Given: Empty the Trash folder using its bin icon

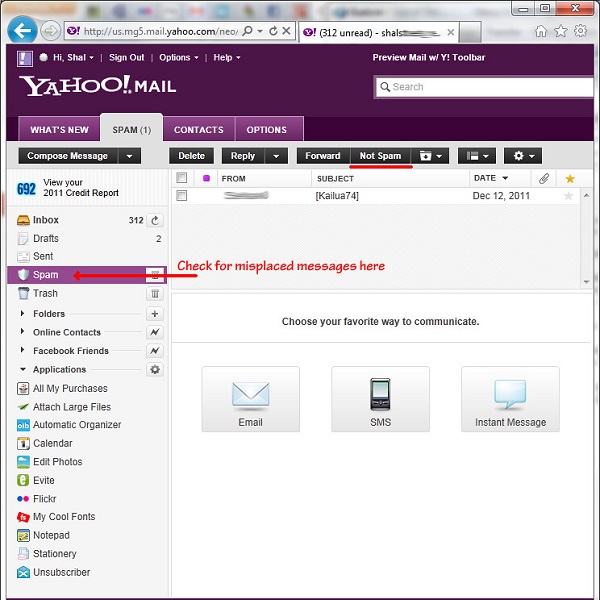Looking at the screenshot, I should (155, 294).
